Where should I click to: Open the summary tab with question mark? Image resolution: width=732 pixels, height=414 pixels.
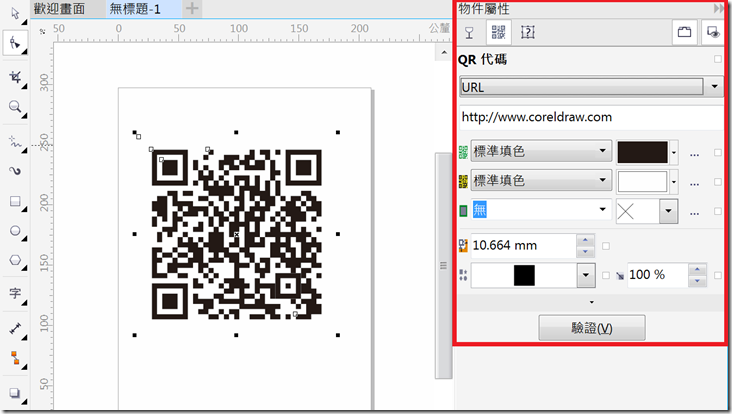pyautogui.click(x=528, y=32)
